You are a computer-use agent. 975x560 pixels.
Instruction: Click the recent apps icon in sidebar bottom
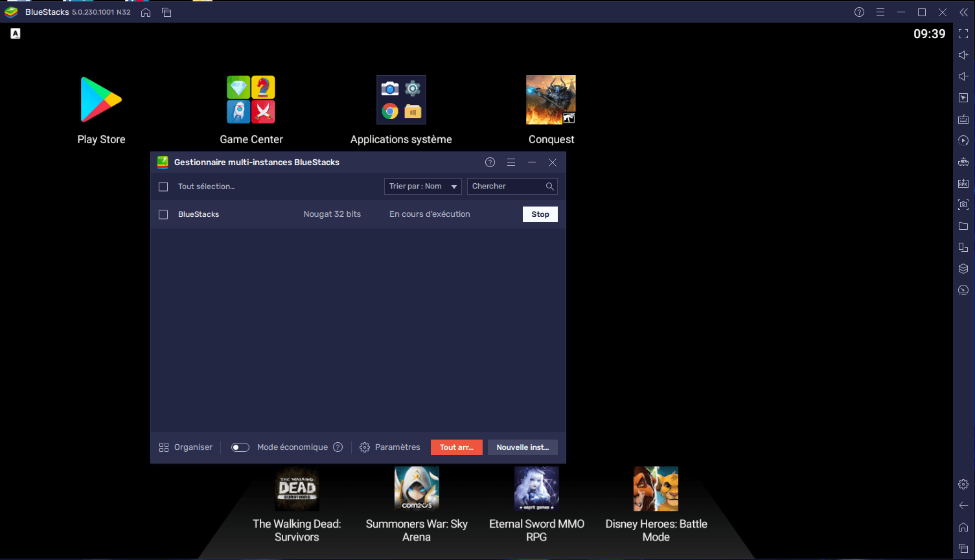point(963,548)
